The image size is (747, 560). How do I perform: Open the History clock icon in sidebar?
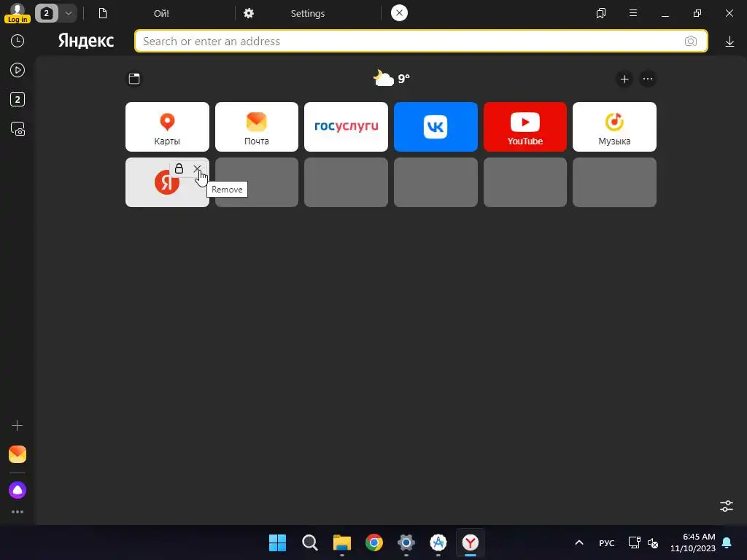tap(18, 41)
